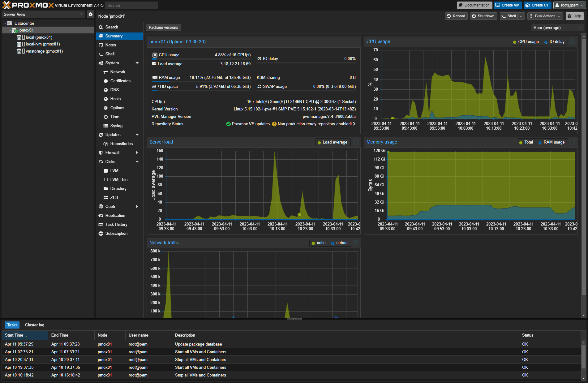Open the Bulk Actions dropdown
588x383 pixels.
click(x=544, y=16)
